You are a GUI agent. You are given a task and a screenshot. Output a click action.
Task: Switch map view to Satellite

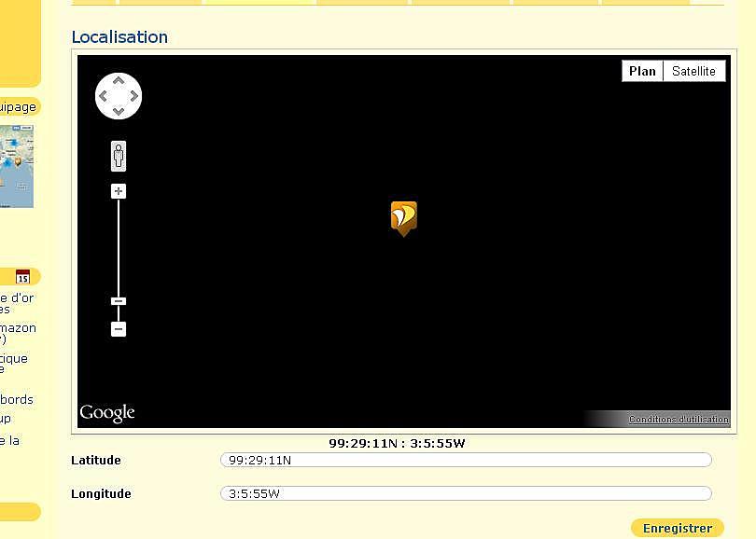694,71
